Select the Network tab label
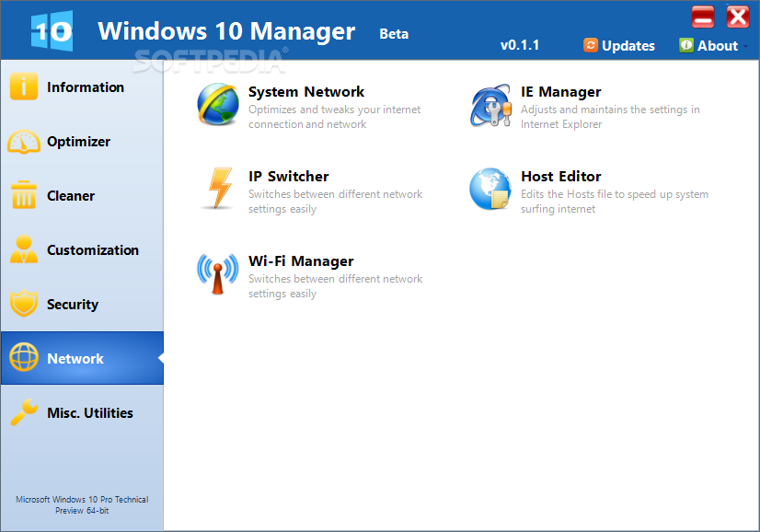This screenshot has width=760, height=532. pyautogui.click(x=75, y=359)
